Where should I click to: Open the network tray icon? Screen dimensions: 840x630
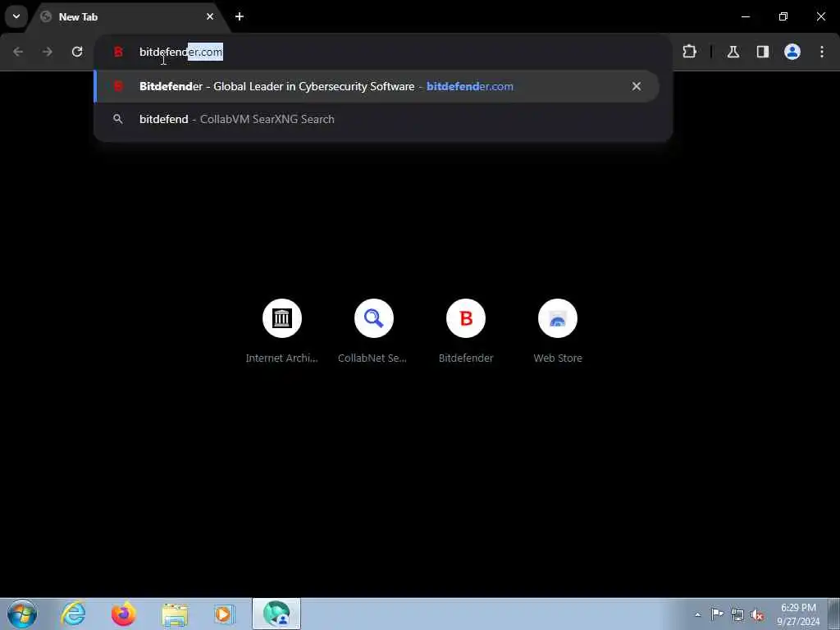[x=737, y=615]
